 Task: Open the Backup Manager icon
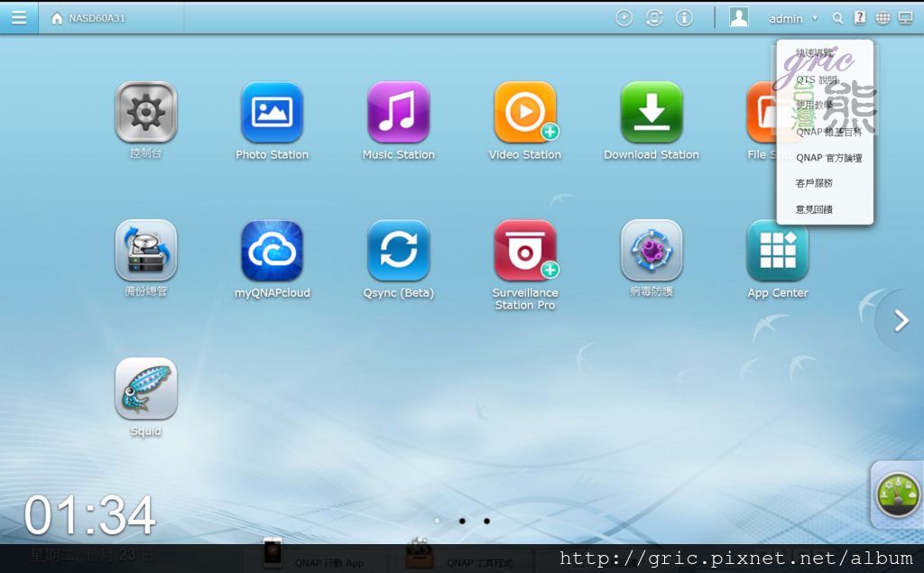[146, 251]
